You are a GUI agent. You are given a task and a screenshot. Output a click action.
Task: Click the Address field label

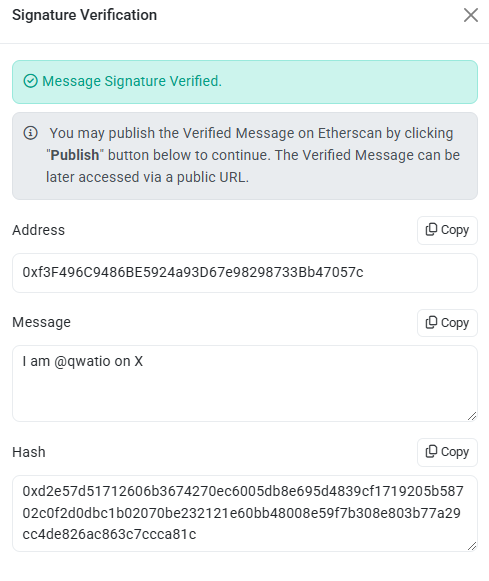pyautogui.click(x=39, y=230)
